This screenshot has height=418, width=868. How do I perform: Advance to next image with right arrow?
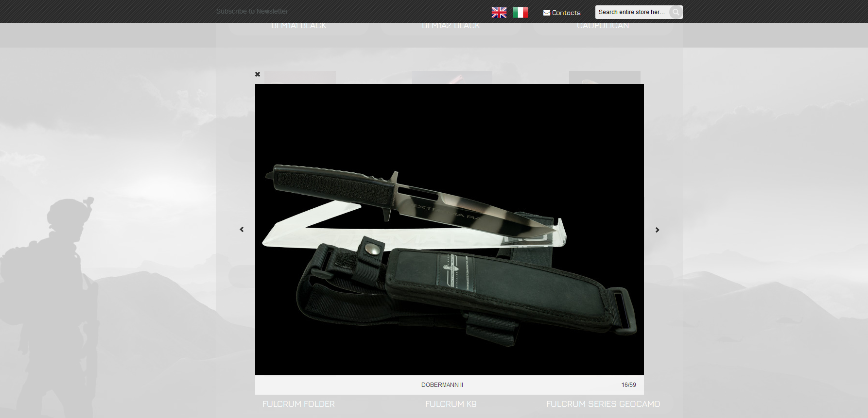click(657, 230)
